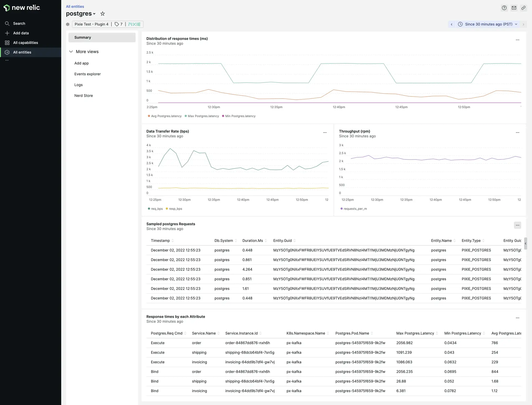Open options menu for Throughput chart
The width and height of the screenshot is (532, 405).
517,133
